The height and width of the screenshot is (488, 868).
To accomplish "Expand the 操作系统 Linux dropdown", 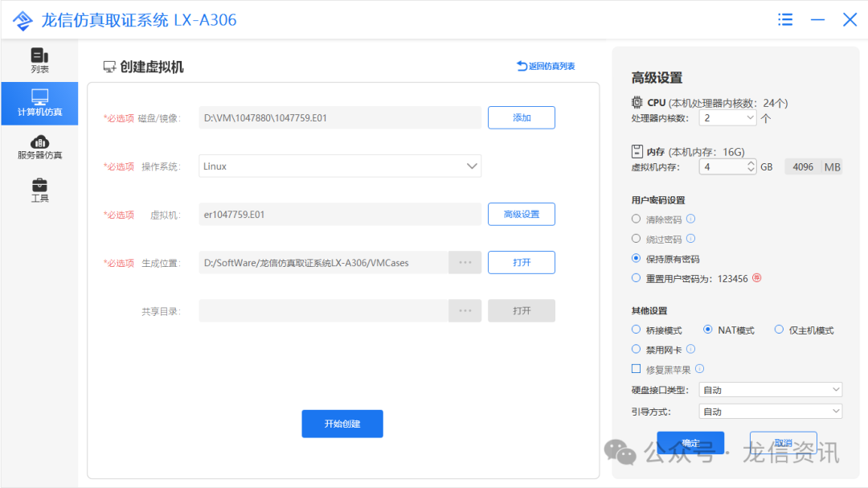I will point(340,166).
